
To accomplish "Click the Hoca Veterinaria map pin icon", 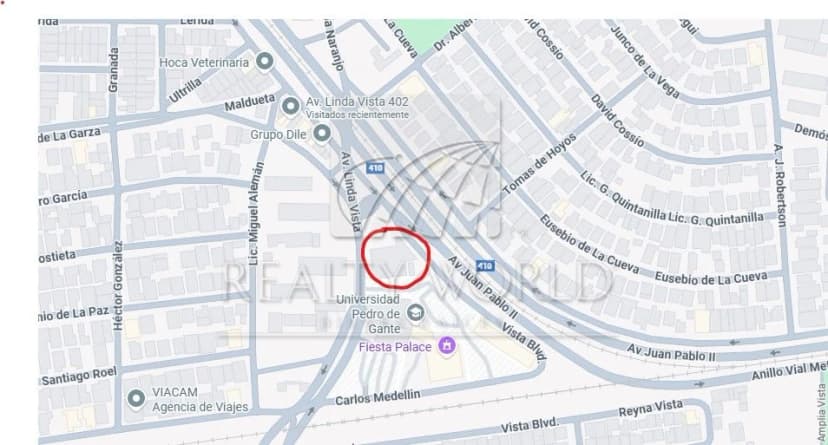I will (x=265, y=61).
